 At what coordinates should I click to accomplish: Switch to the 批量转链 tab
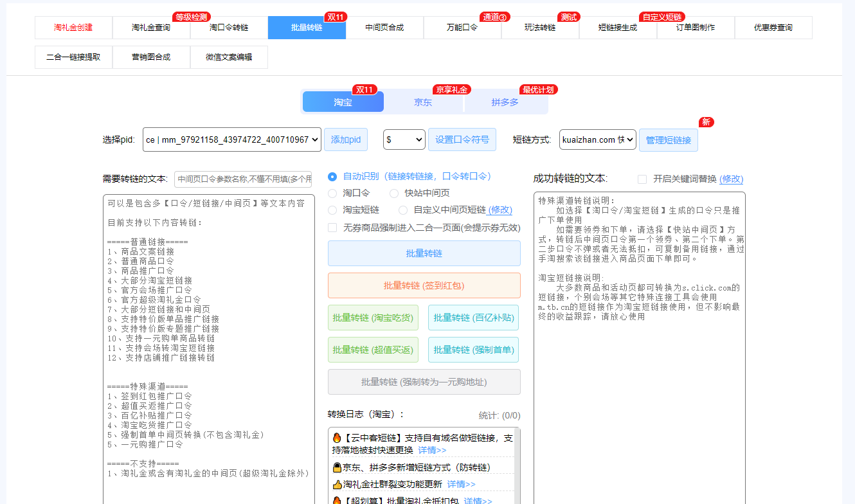point(307,28)
